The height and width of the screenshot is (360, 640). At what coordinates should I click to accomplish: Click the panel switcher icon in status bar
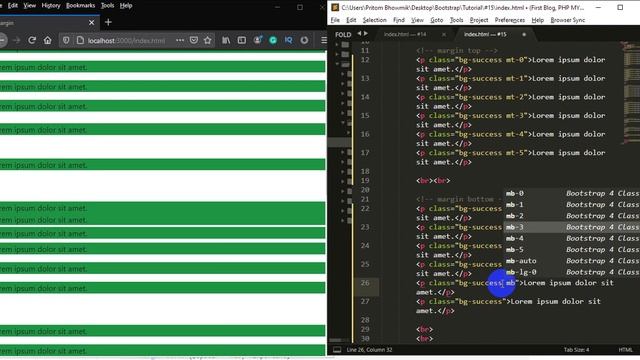(x=337, y=350)
